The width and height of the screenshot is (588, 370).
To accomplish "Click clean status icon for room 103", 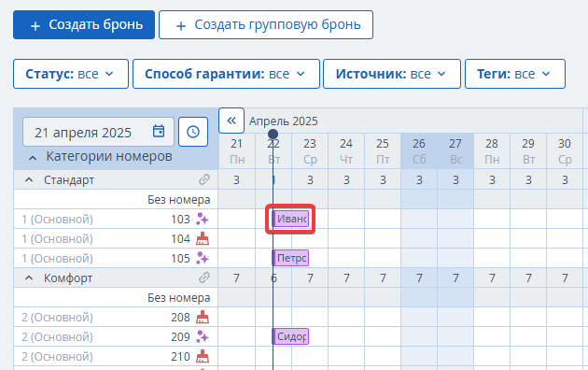I will (203, 219).
